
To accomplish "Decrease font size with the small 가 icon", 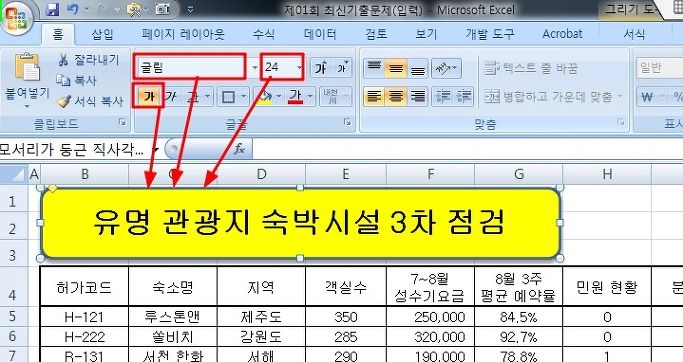I will coord(342,68).
